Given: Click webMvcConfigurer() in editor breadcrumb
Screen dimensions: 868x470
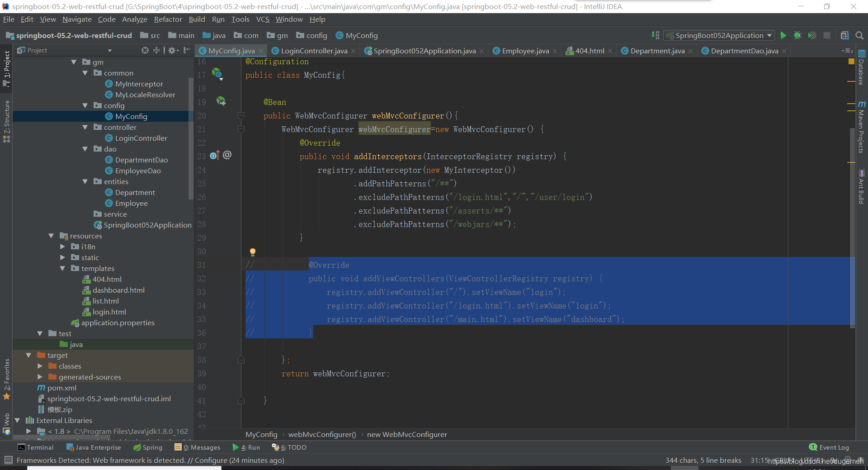Looking at the screenshot, I should coord(322,434).
